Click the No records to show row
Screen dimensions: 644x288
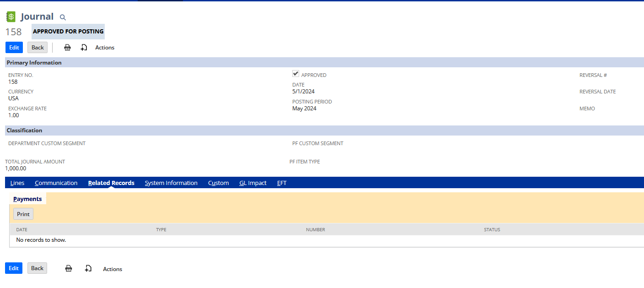click(327, 240)
